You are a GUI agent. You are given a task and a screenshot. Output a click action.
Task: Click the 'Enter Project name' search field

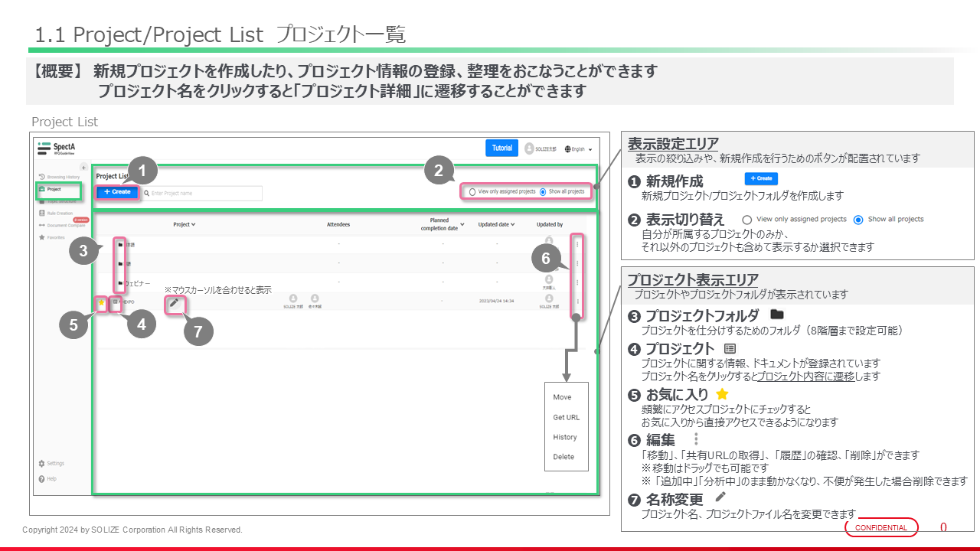(x=204, y=193)
